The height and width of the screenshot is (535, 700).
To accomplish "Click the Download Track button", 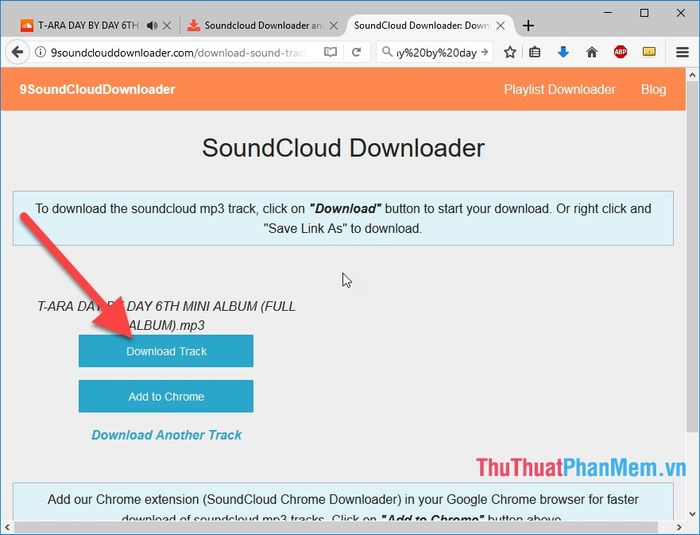I will pos(166,351).
